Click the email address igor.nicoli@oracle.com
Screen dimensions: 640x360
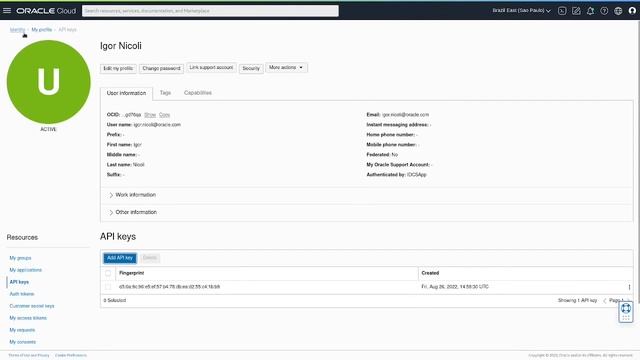[405, 115]
